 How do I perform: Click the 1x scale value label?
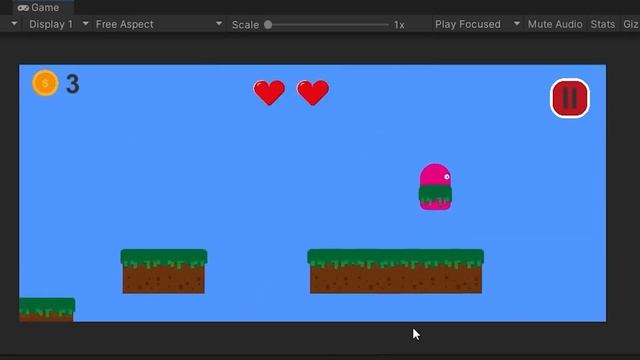click(x=399, y=25)
